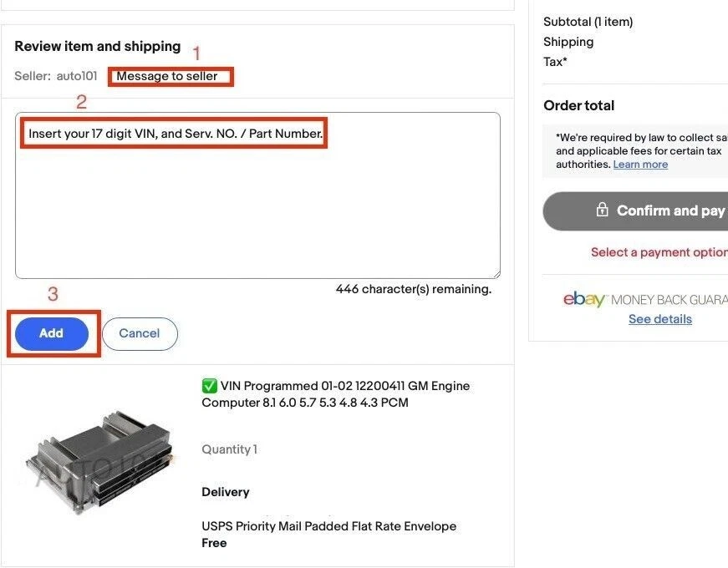Click the Order total heading
Screen dimensions: 728x568
coord(578,105)
